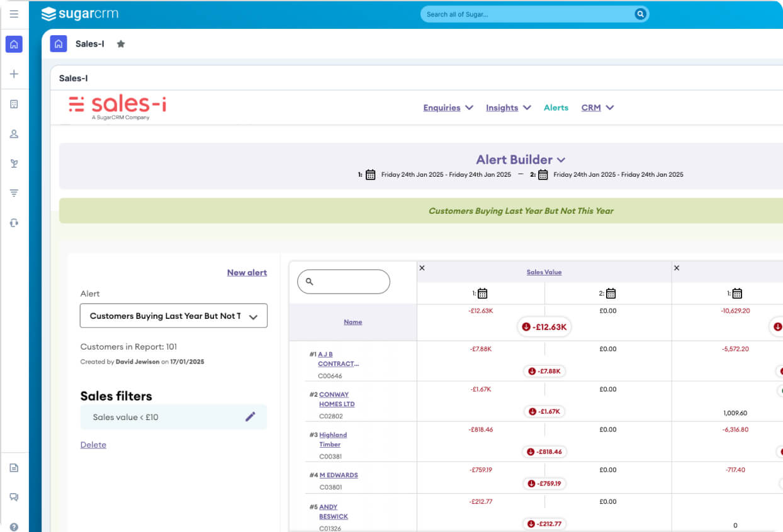783x532 pixels.
Task: Remove the Sales Value column with X
Action: (422, 268)
